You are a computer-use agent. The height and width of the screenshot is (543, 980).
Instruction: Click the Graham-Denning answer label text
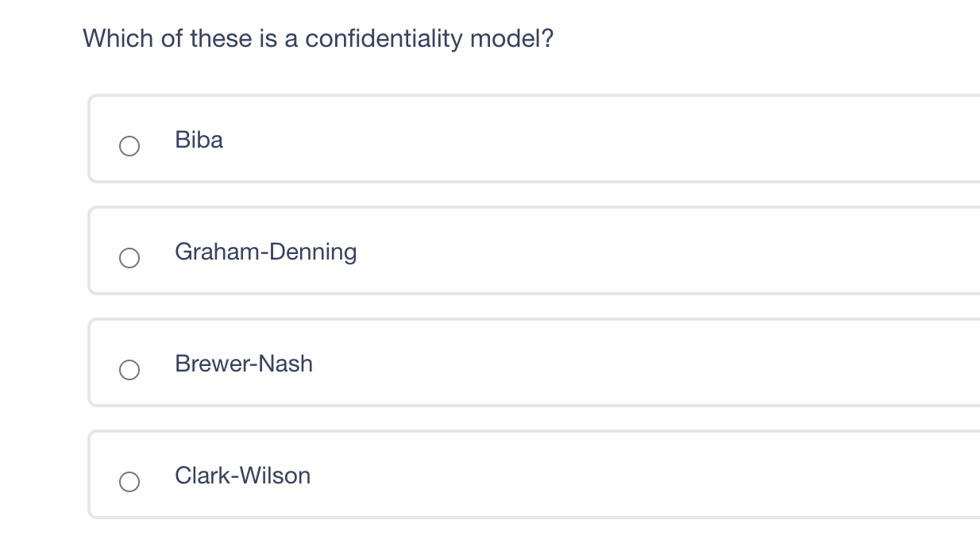point(265,252)
